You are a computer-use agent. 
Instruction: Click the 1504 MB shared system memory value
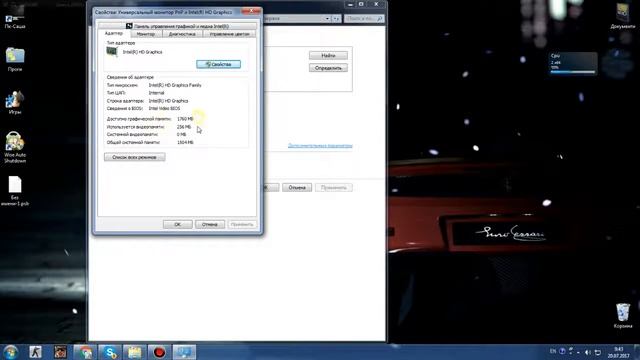(x=185, y=142)
